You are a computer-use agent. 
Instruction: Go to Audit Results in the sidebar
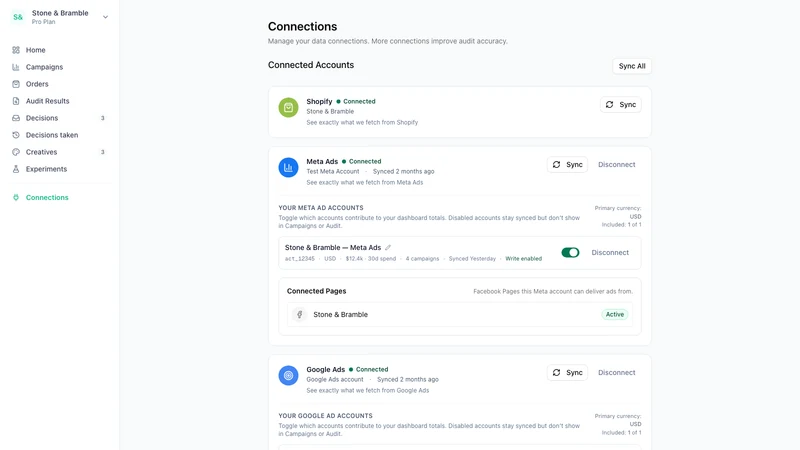pos(47,101)
